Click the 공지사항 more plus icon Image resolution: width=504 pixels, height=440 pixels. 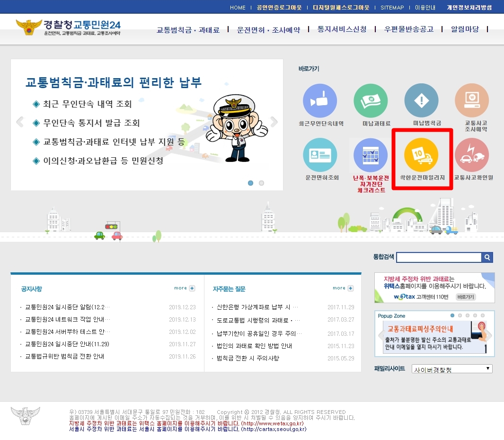(x=192, y=288)
